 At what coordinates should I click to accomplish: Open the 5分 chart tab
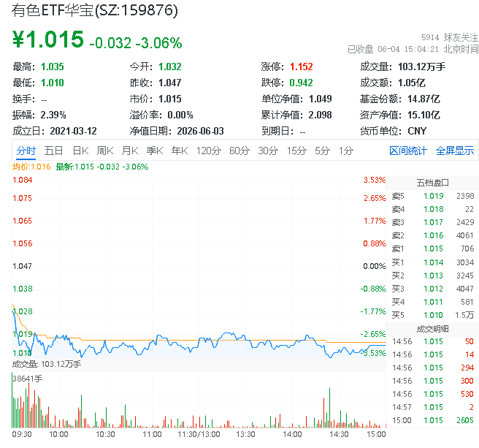tap(322, 151)
